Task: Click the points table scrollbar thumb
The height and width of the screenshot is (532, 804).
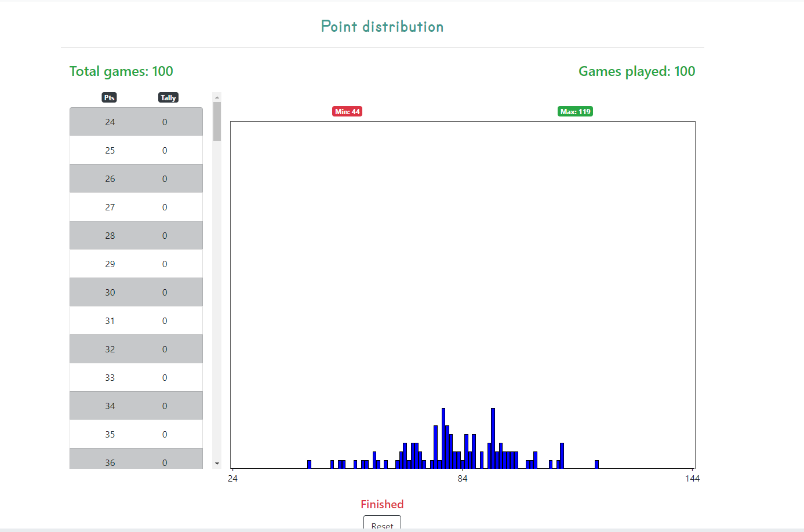Action: pos(217,122)
